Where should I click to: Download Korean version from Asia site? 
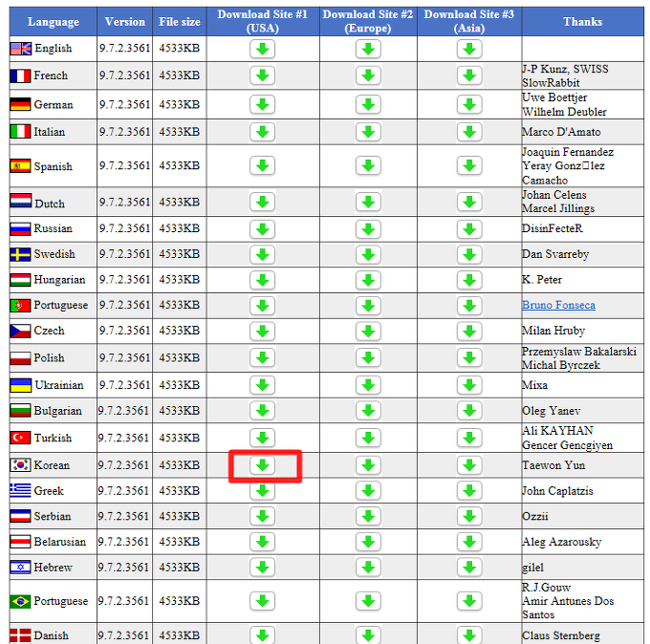pos(469,465)
